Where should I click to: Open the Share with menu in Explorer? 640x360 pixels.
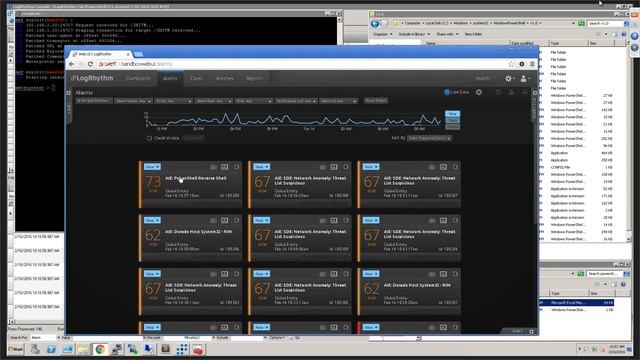[x=447, y=34]
